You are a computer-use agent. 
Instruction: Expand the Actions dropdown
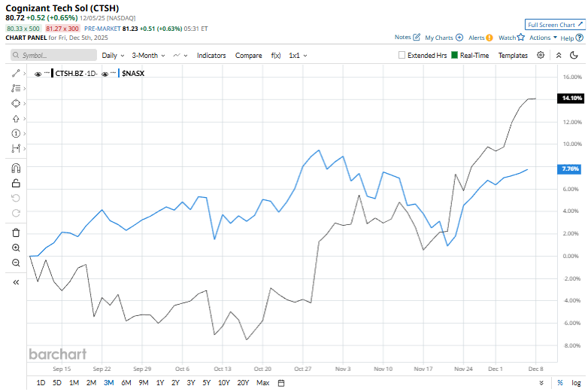pyautogui.click(x=543, y=38)
